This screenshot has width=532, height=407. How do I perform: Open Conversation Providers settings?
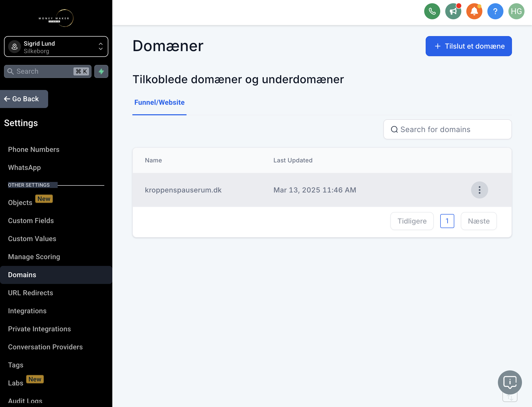[45, 347]
